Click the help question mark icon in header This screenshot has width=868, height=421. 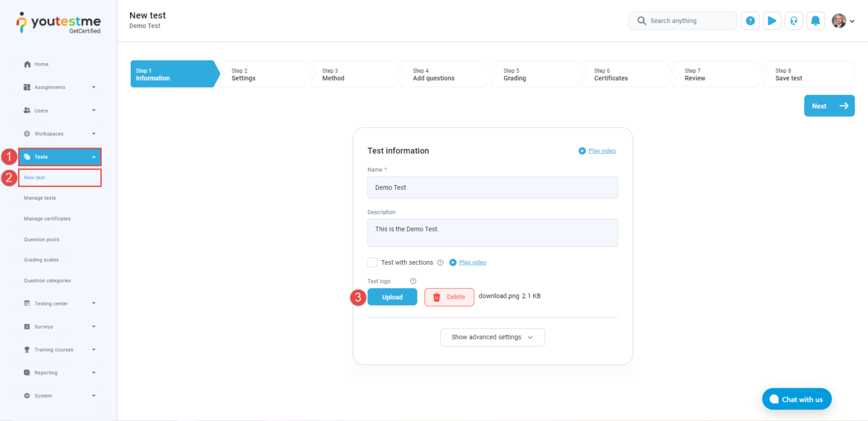750,21
